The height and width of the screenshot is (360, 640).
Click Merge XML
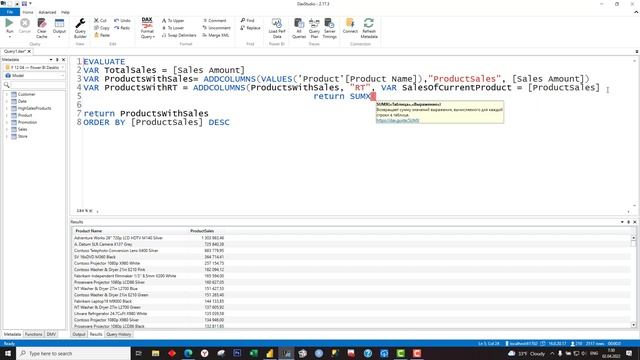[x=216, y=35]
